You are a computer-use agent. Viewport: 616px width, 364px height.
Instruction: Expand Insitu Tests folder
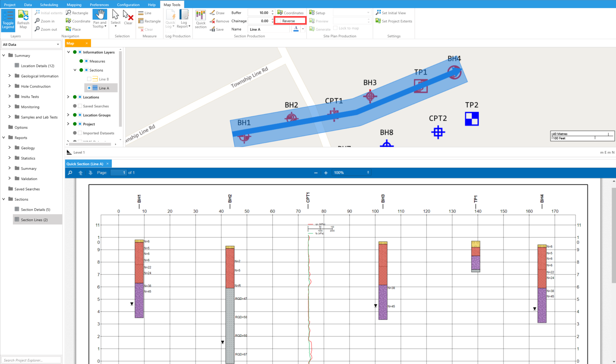[9, 96]
